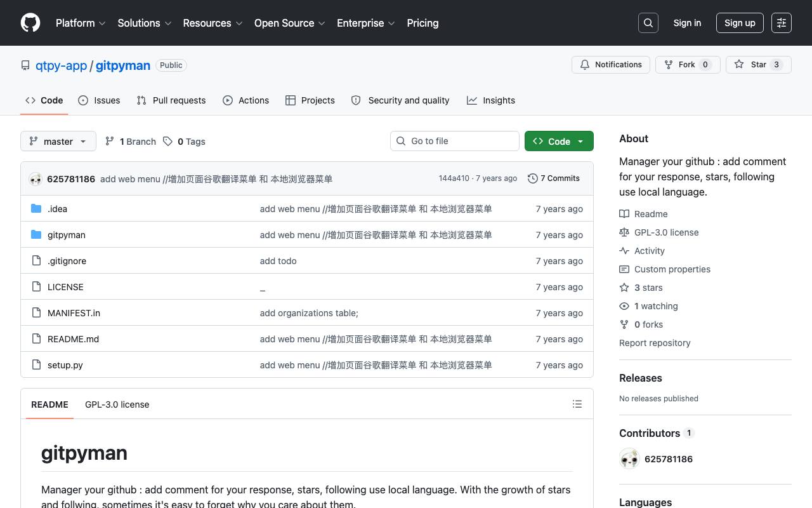
Task: Click the star icon beside 3 stars
Action: [x=624, y=288]
